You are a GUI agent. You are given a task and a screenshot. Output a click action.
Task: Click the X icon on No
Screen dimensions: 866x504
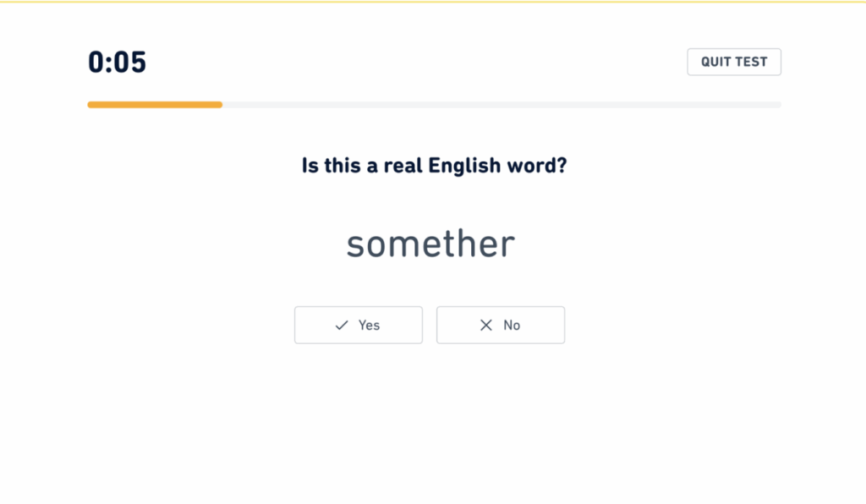(x=485, y=326)
